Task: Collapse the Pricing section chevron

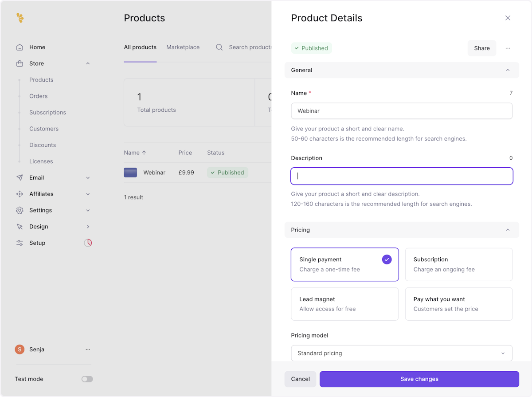Action: coord(508,230)
